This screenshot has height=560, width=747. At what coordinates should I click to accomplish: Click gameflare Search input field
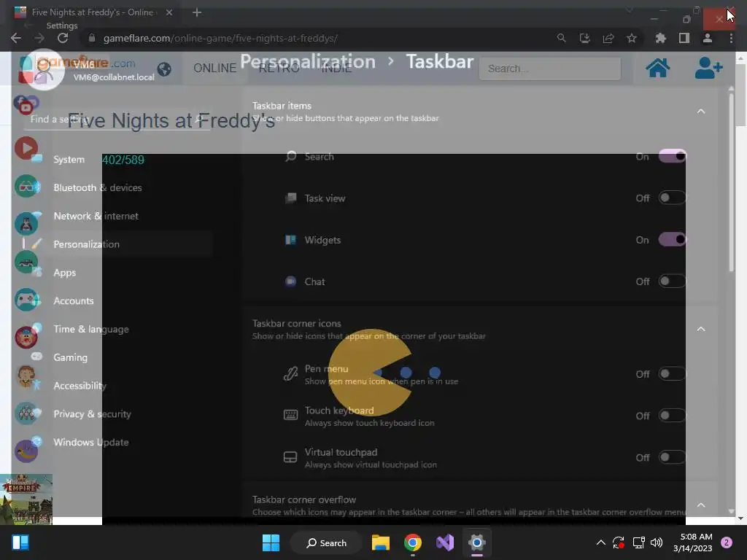click(x=550, y=69)
